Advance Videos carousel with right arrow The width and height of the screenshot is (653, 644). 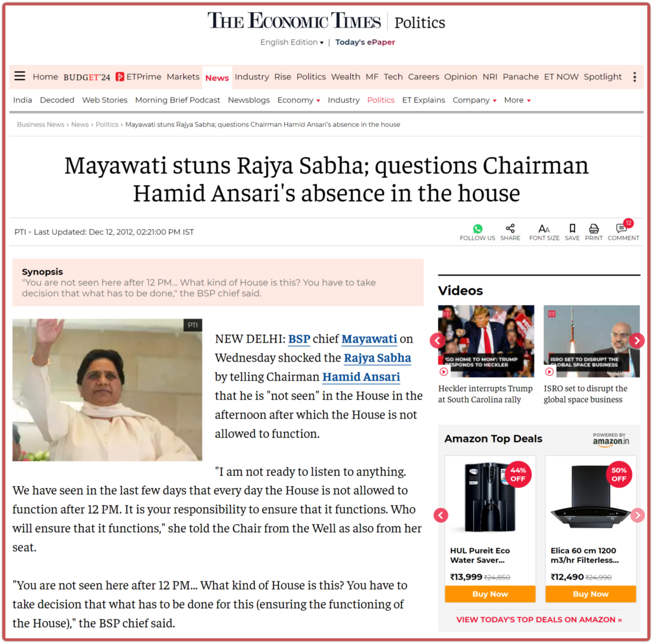click(x=637, y=341)
